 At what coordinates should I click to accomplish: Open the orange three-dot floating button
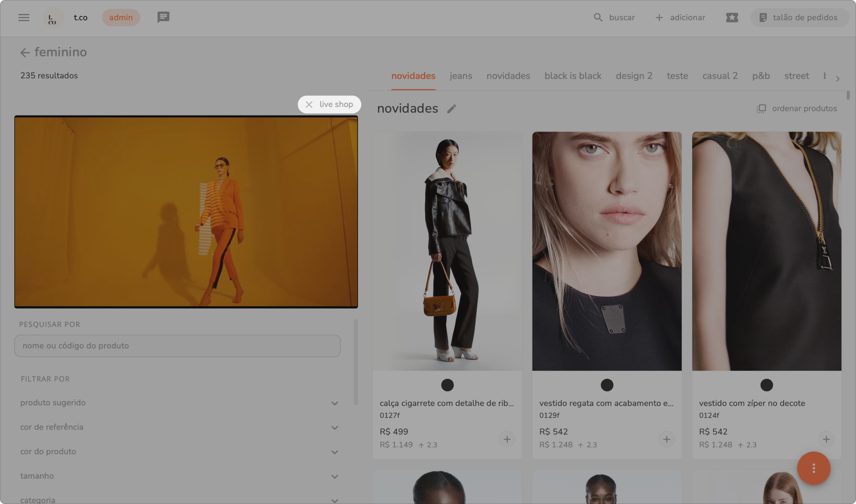813,468
